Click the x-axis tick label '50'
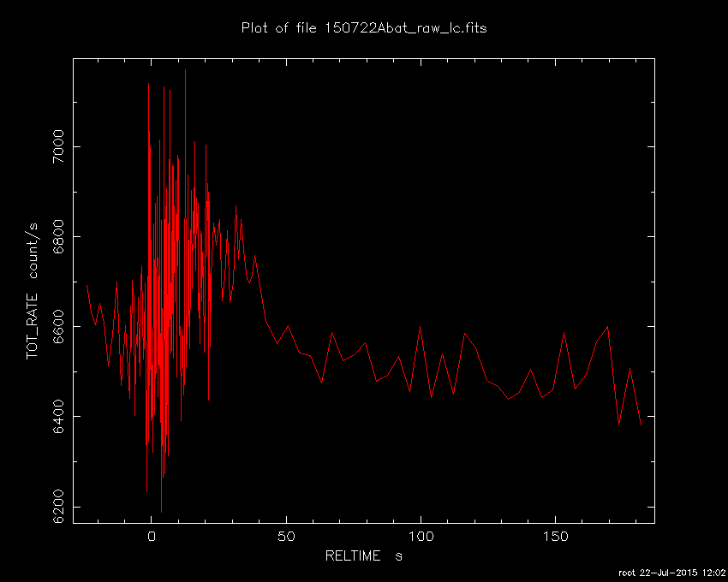Viewport: 728px width, 582px height. 286,537
